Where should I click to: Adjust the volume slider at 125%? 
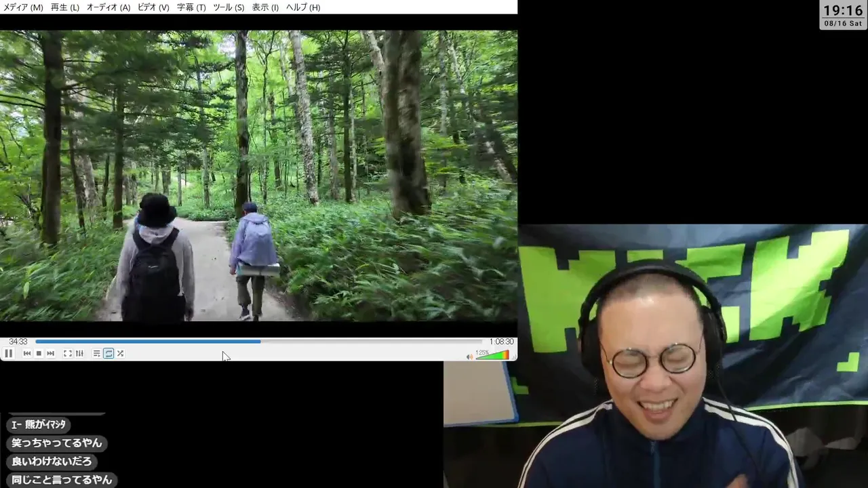[492, 354]
